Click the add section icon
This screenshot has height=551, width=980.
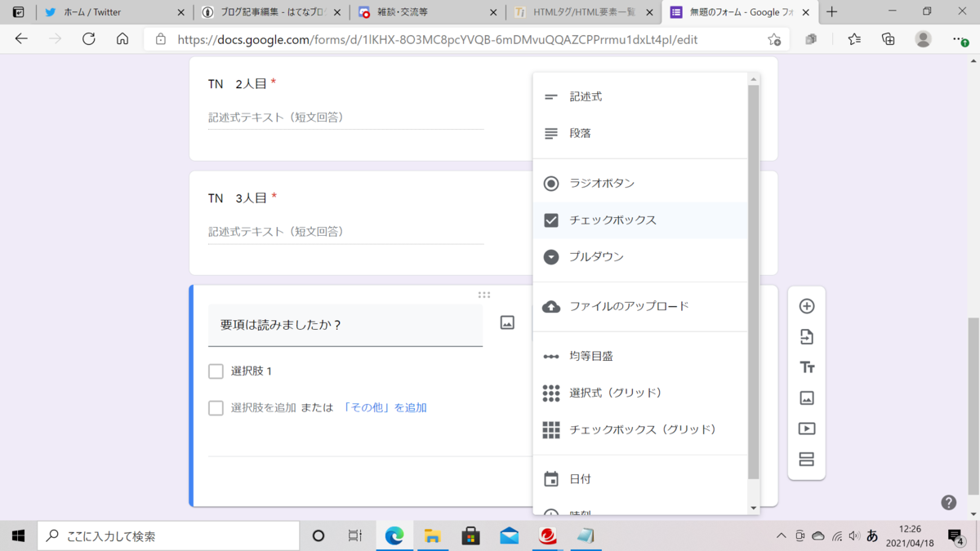coord(807,460)
